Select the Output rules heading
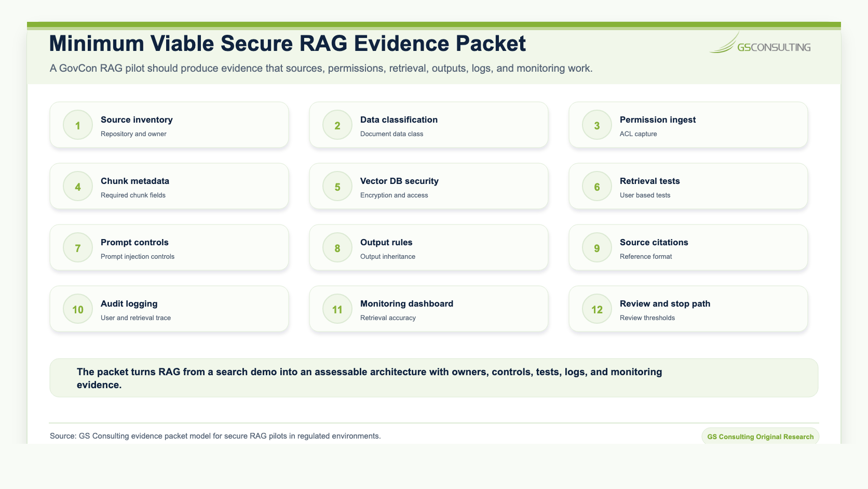868x489 pixels. (386, 242)
